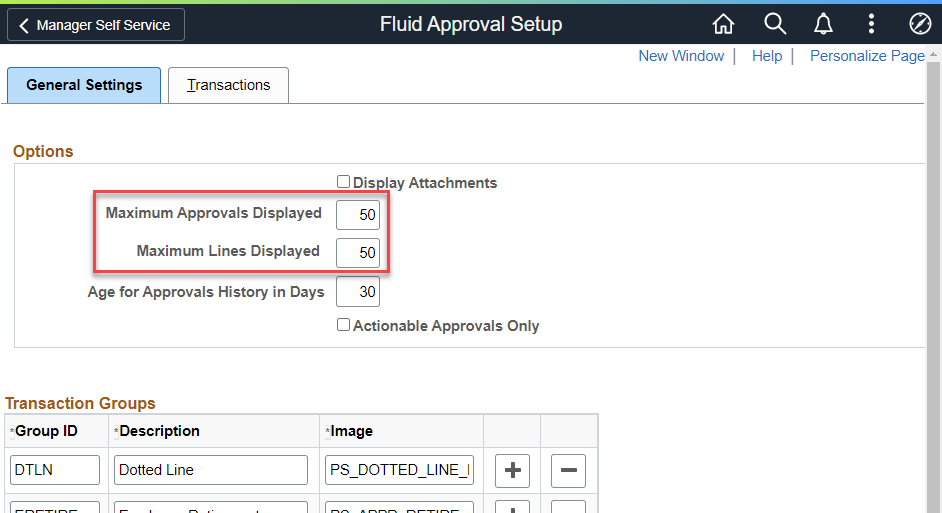Click the Maximum Approvals Displayed field
The image size is (942, 513).
click(358, 214)
